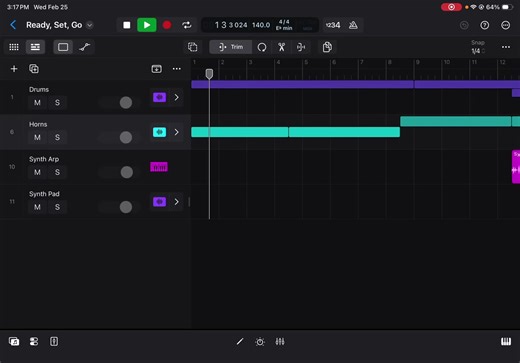The image size is (520, 363).
Task: Tap the copy/paste clipboard icon
Action: (x=327, y=47)
